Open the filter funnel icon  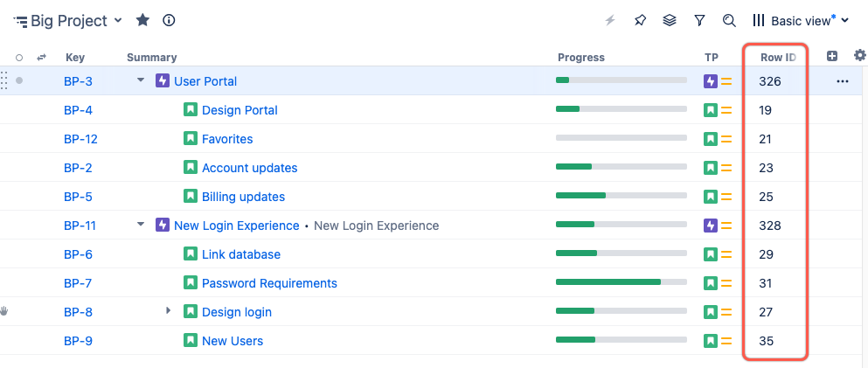(x=699, y=20)
